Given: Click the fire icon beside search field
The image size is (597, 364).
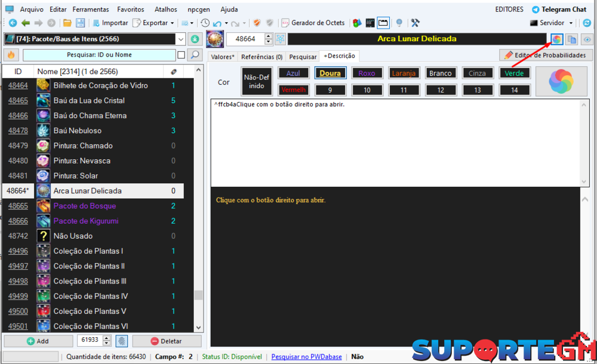Looking at the screenshot, I should click(11, 55).
